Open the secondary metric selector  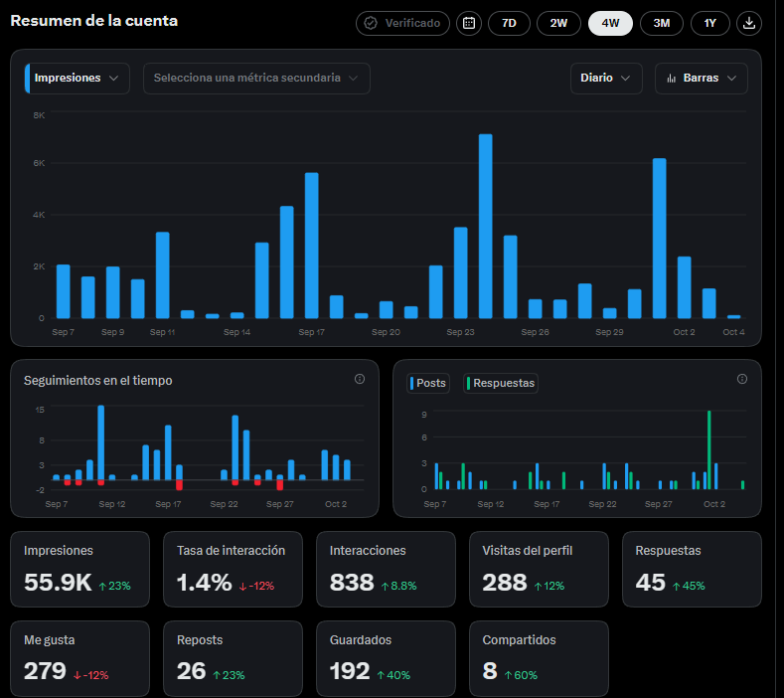[256, 79]
